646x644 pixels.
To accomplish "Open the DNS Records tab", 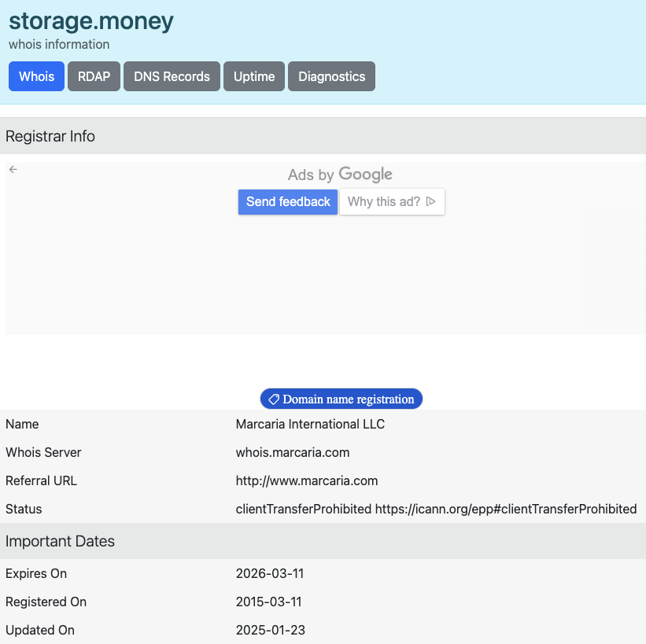I will pyautogui.click(x=172, y=76).
